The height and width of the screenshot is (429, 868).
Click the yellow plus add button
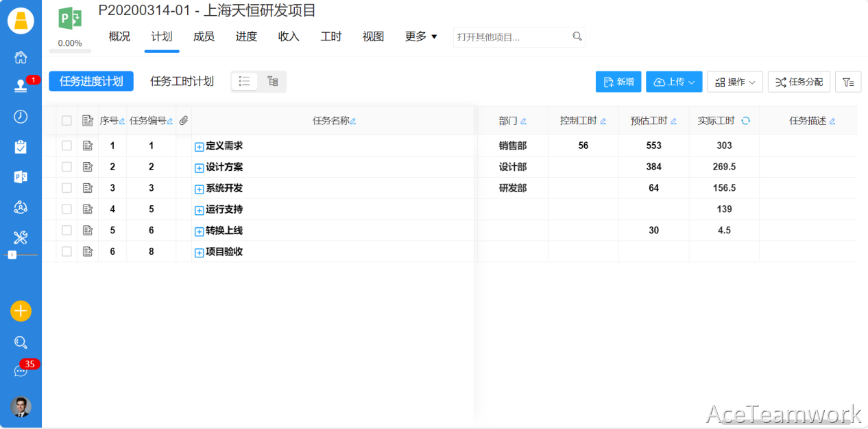pyautogui.click(x=21, y=311)
